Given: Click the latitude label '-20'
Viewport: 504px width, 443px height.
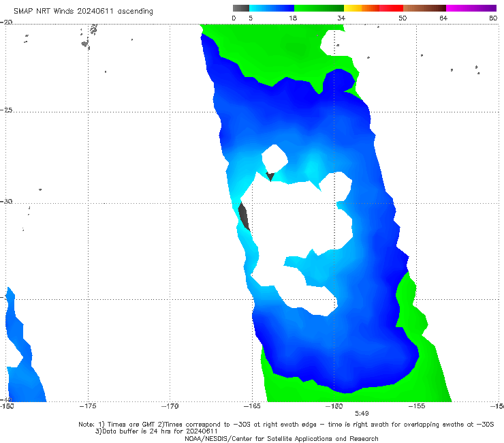Looking at the screenshot, I should point(6,22).
